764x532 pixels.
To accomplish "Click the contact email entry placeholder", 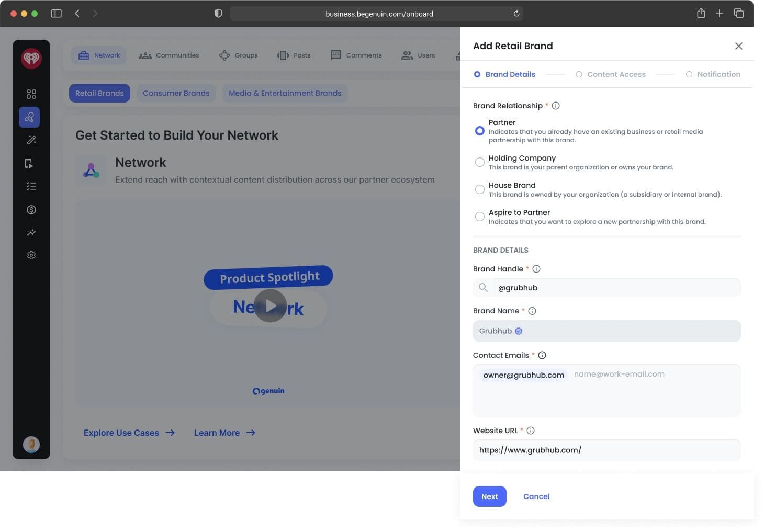I will coord(619,375).
